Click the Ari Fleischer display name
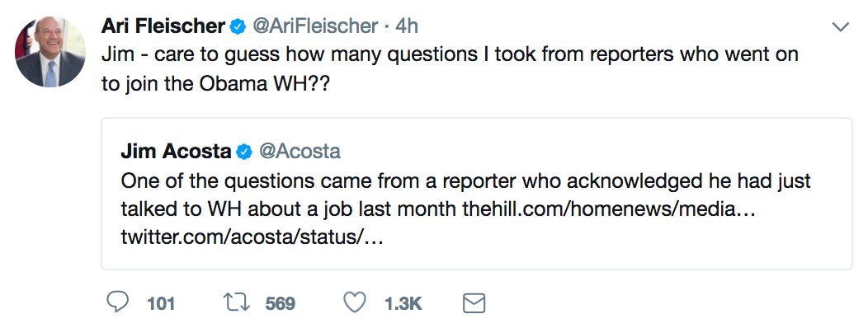This screenshot has width=868, height=328. [163, 26]
